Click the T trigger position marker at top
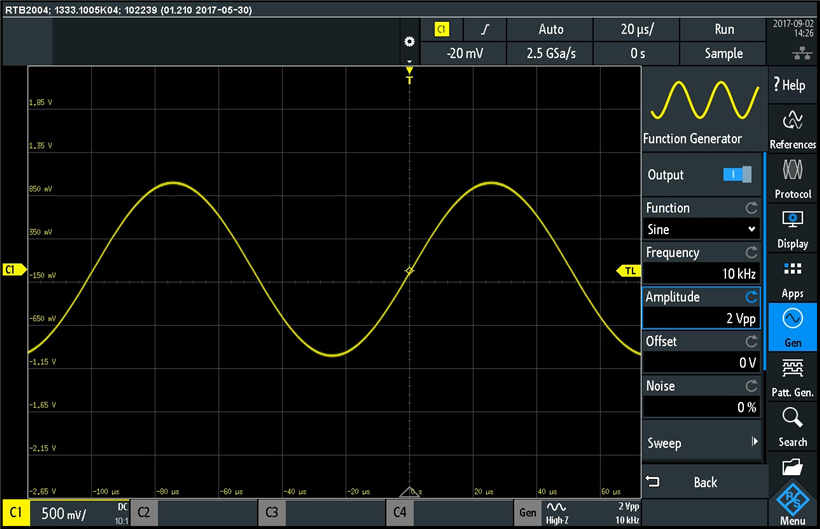The height and width of the screenshot is (529, 820). pyautogui.click(x=409, y=75)
